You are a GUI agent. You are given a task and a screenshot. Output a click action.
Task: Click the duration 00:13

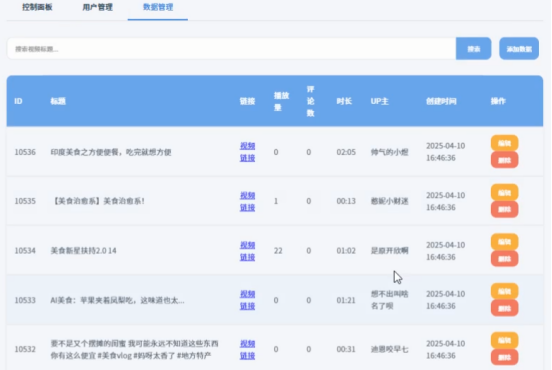346,201
